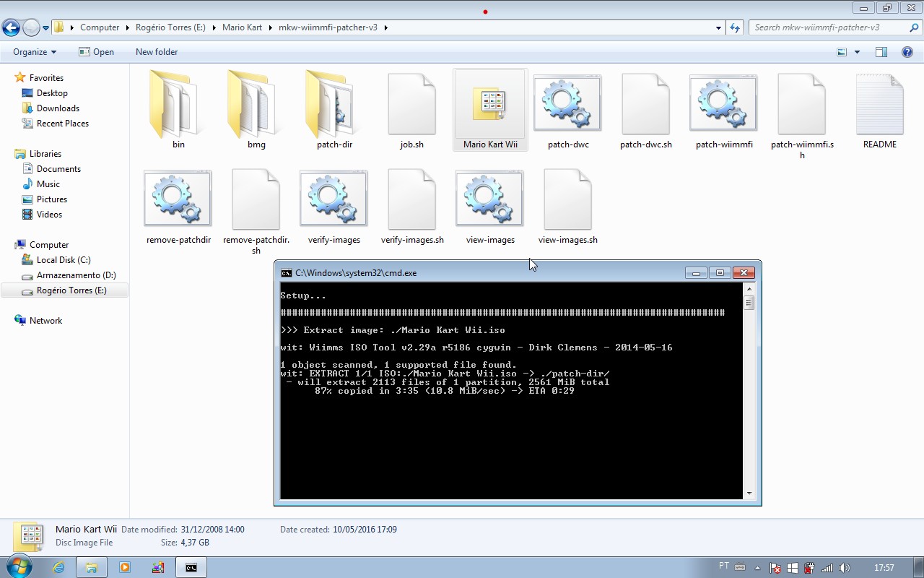Viewport: 924px width, 578px height.
Task: Click Mario Kart in the breadcrumb path
Action: (242, 27)
